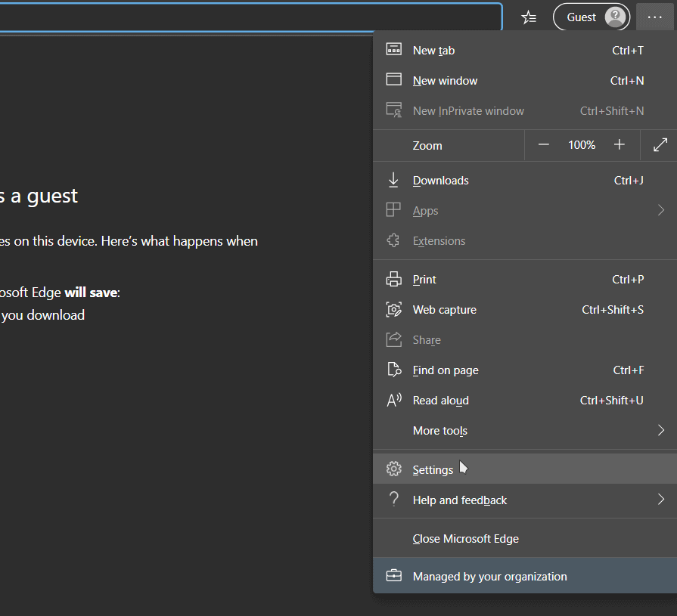Click the Zoom out minus control
This screenshot has width=677, height=616.
(543, 144)
